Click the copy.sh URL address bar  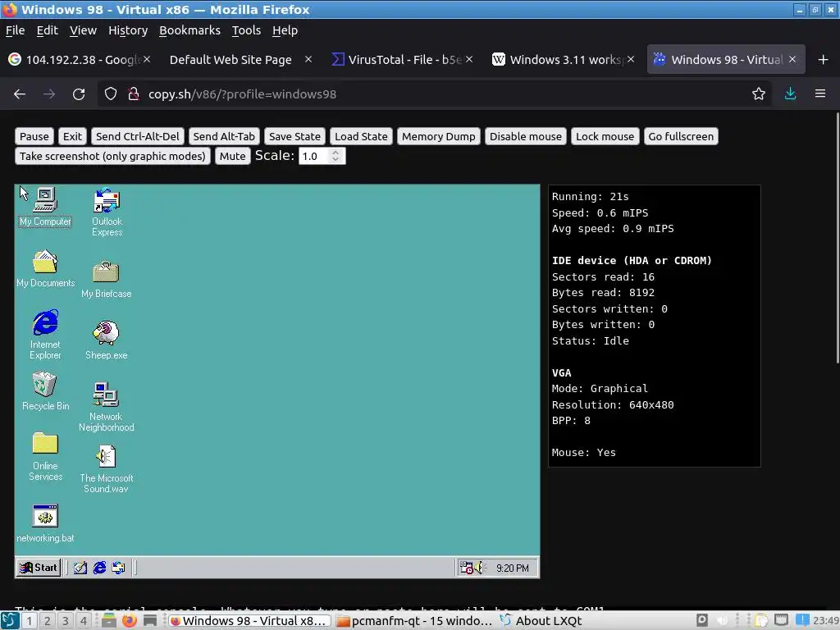[x=434, y=94]
